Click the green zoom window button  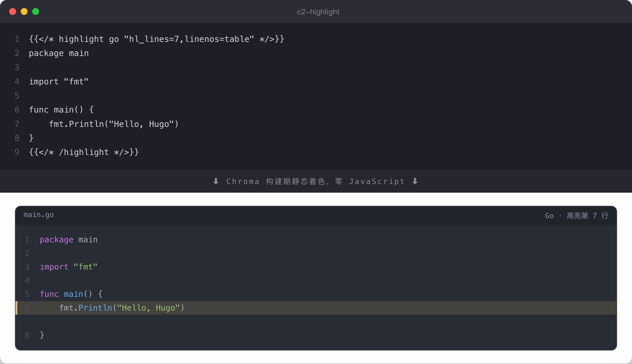pos(36,11)
